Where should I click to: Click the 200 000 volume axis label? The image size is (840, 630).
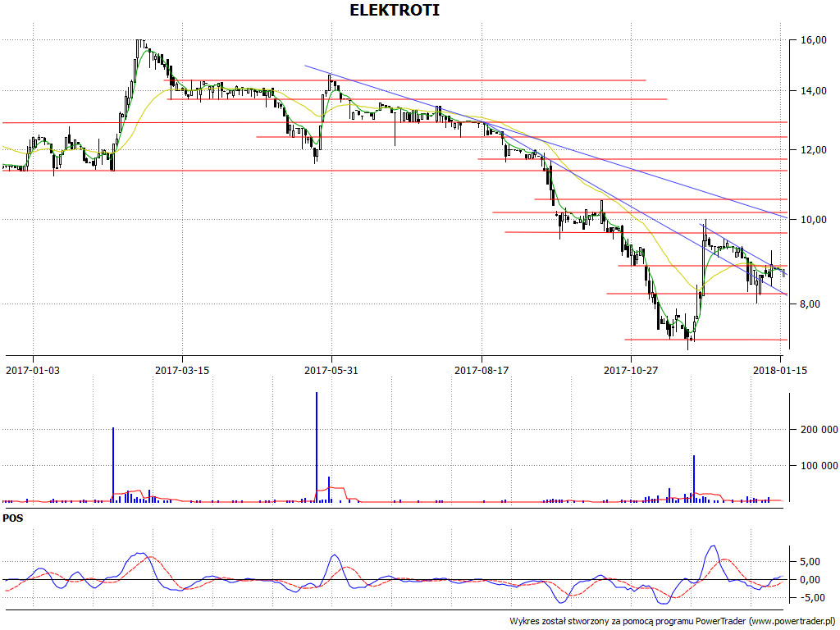pyautogui.click(x=819, y=430)
